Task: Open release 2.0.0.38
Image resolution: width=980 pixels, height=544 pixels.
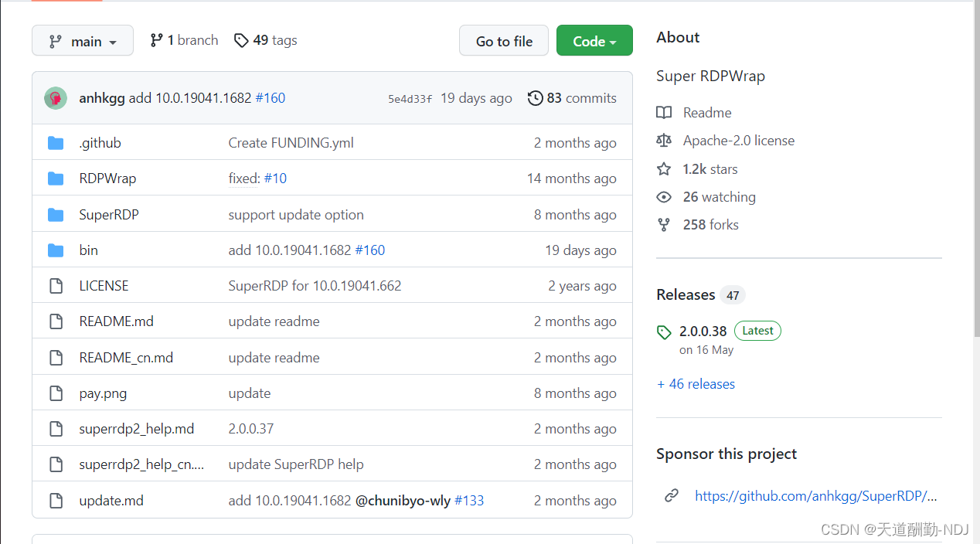Action: (703, 331)
